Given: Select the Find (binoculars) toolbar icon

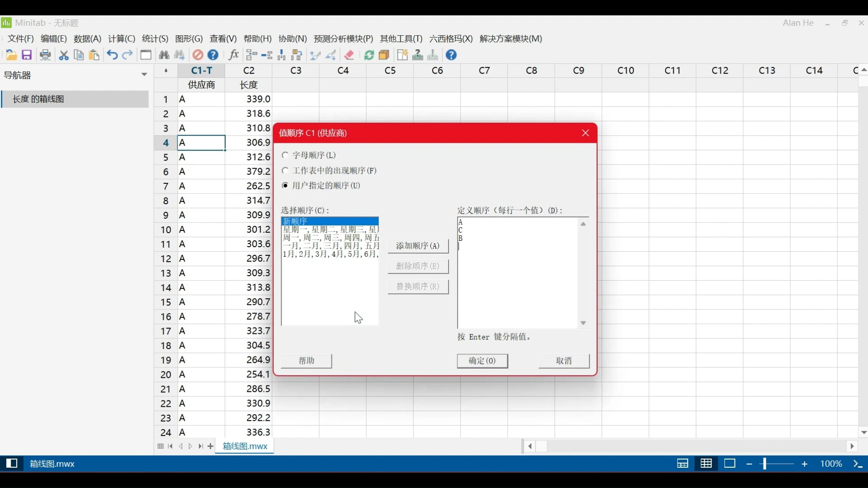Looking at the screenshot, I should point(164,55).
